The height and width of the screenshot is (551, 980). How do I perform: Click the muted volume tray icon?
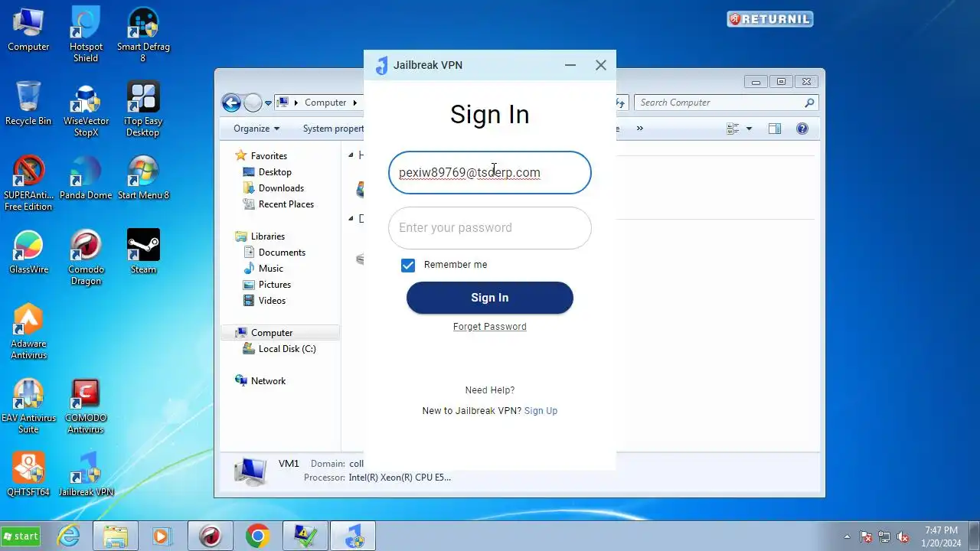point(903,536)
